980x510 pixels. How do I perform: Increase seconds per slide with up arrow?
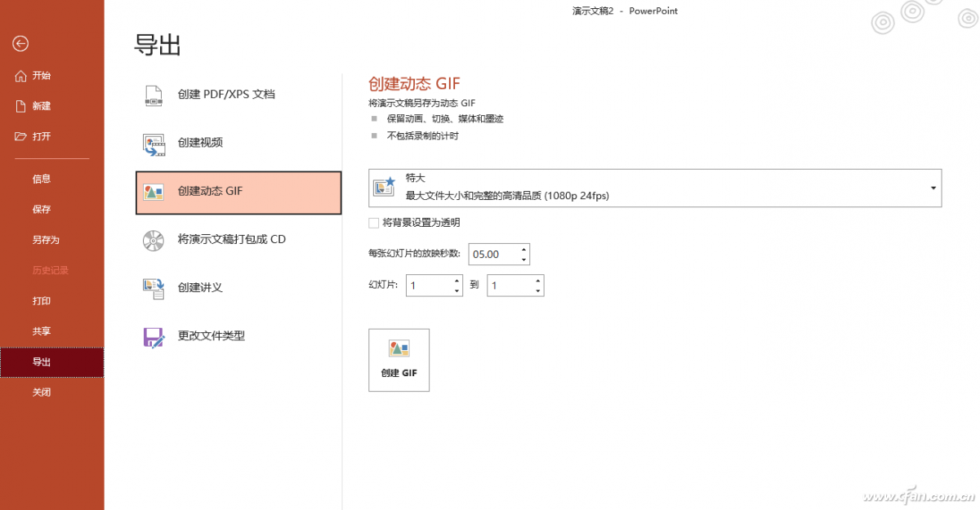pos(523,249)
